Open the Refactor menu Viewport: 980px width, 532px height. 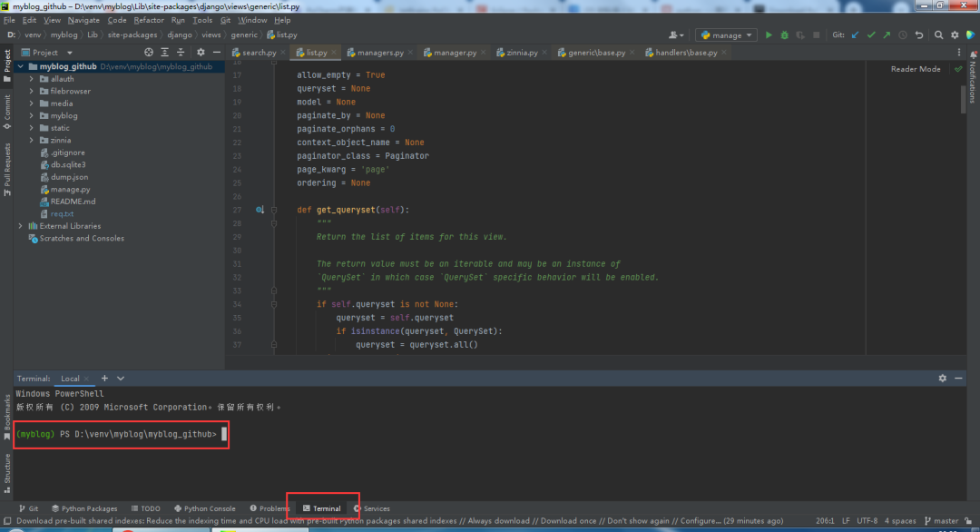click(x=149, y=20)
